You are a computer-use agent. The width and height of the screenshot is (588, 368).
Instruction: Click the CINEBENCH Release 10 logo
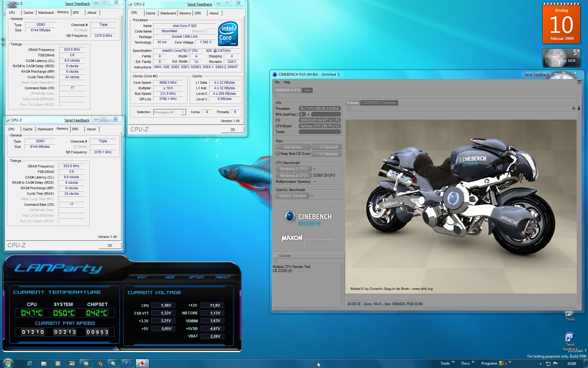308,219
